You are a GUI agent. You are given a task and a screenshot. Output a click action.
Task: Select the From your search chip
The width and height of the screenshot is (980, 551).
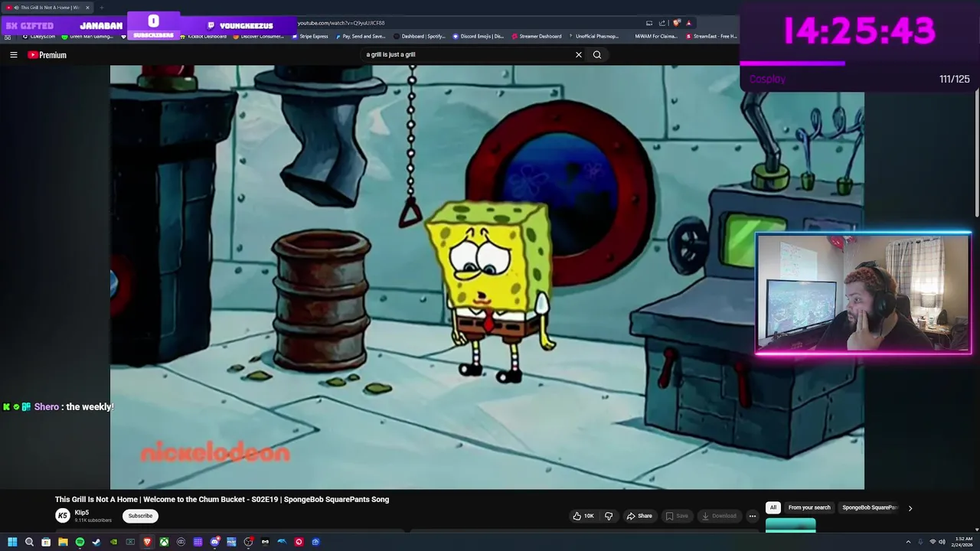(x=809, y=507)
